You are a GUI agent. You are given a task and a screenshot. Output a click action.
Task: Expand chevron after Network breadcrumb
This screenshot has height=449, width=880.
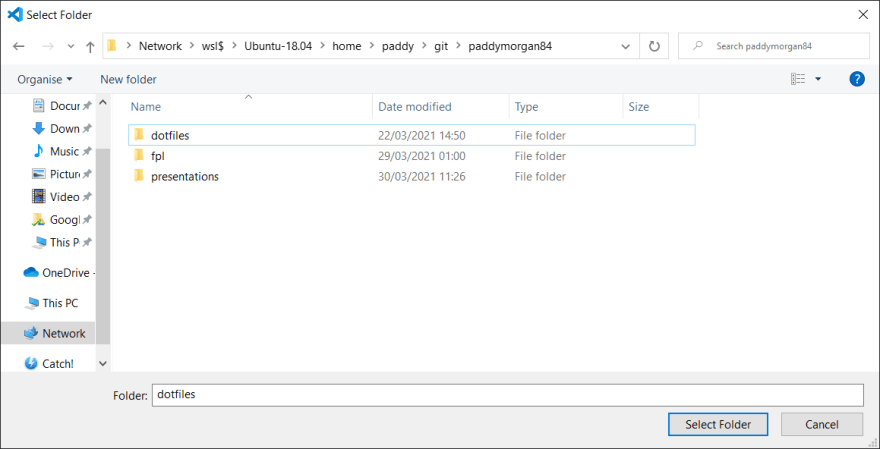pyautogui.click(x=192, y=47)
